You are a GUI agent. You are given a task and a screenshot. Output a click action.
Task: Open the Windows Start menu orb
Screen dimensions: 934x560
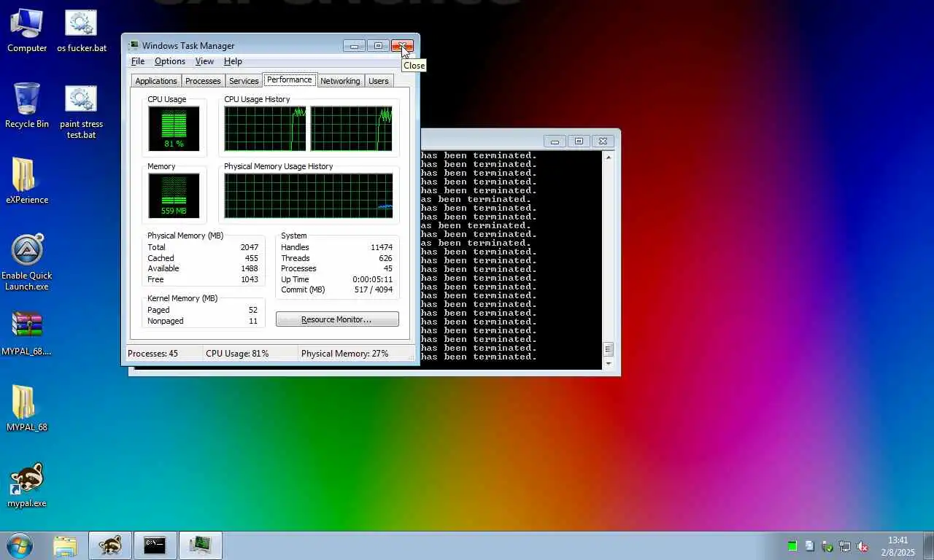pyautogui.click(x=20, y=545)
